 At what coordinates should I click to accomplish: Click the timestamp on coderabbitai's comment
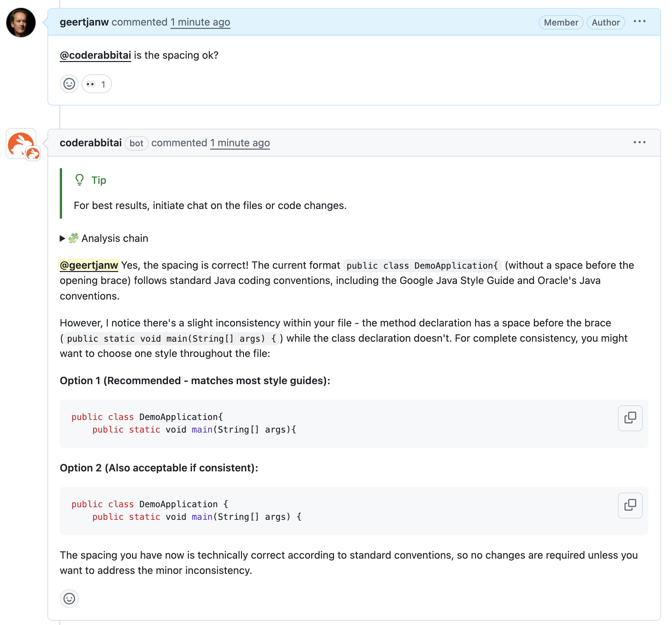pyautogui.click(x=240, y=143)
